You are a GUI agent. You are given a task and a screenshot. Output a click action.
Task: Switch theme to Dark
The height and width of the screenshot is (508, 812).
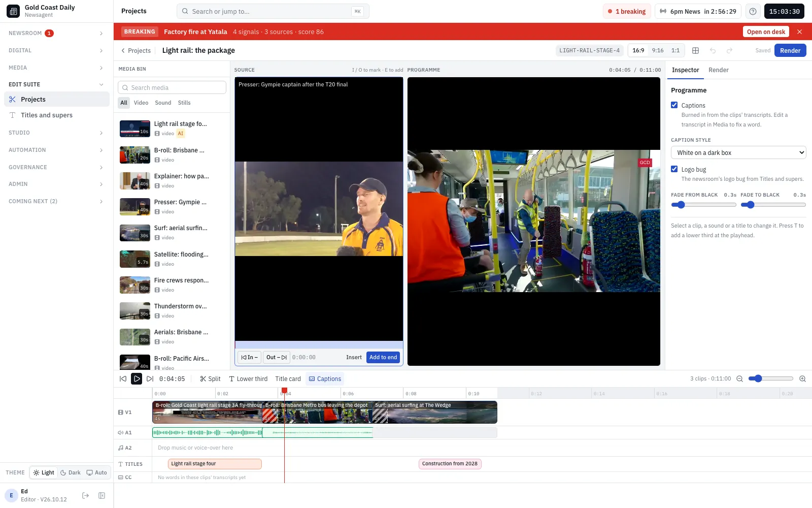coord(71,472)
